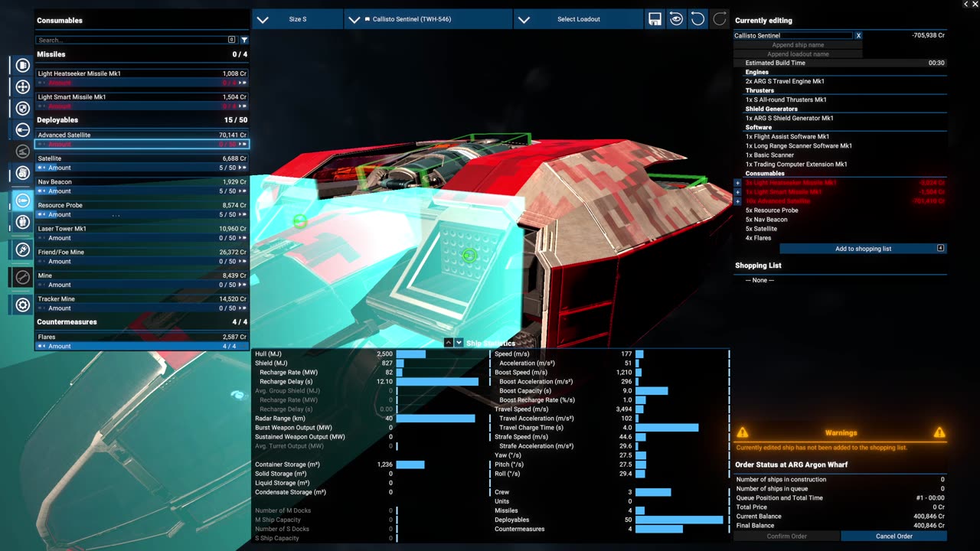Collapse Ship Statistics with the up arrow
Screen dimensions: 980x551
pyautogui.click(x=449, y=343)
